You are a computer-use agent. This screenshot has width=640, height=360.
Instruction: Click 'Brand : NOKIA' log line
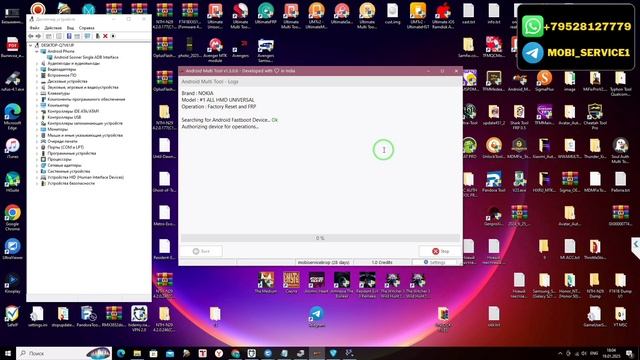tap(198, 93)
